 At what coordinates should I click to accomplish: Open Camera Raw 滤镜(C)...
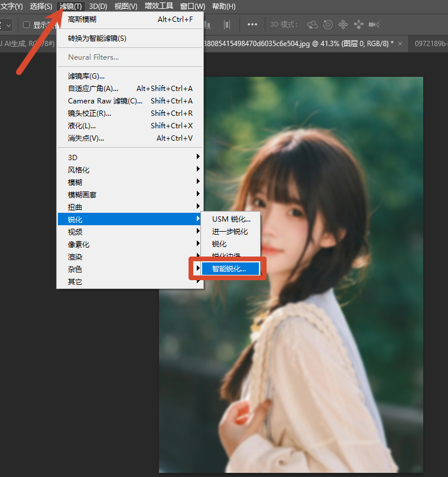pos(130,101)
